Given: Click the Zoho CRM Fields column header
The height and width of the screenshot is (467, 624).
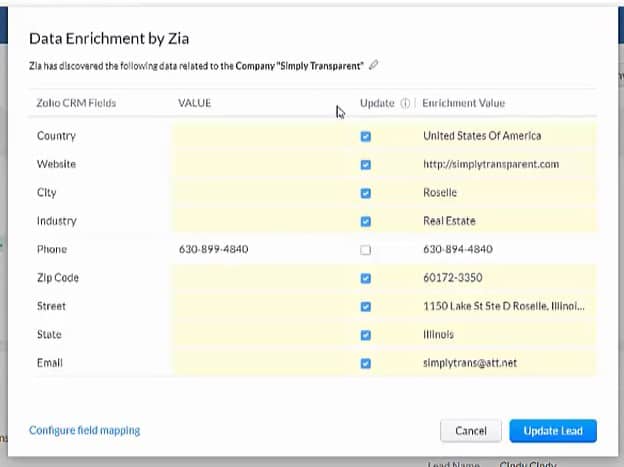Looking at the screenshot, I should (76, 103).
